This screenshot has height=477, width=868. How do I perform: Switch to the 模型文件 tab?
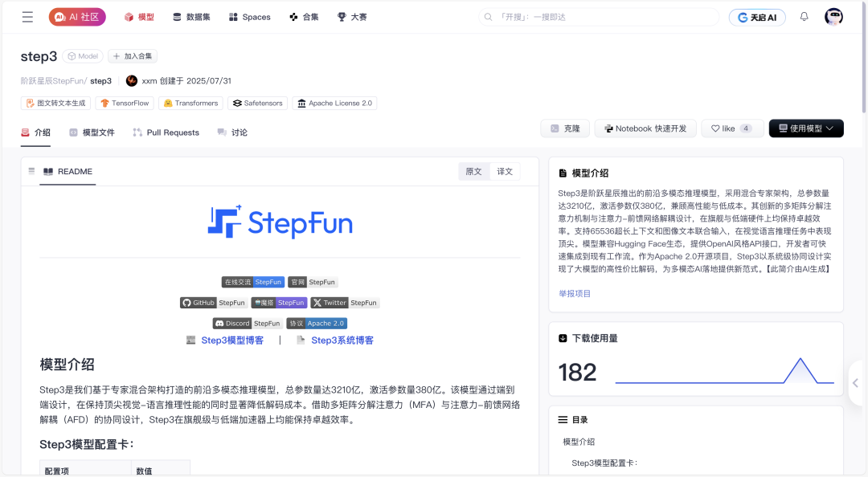pyautogui.click(x=92, y=132)
